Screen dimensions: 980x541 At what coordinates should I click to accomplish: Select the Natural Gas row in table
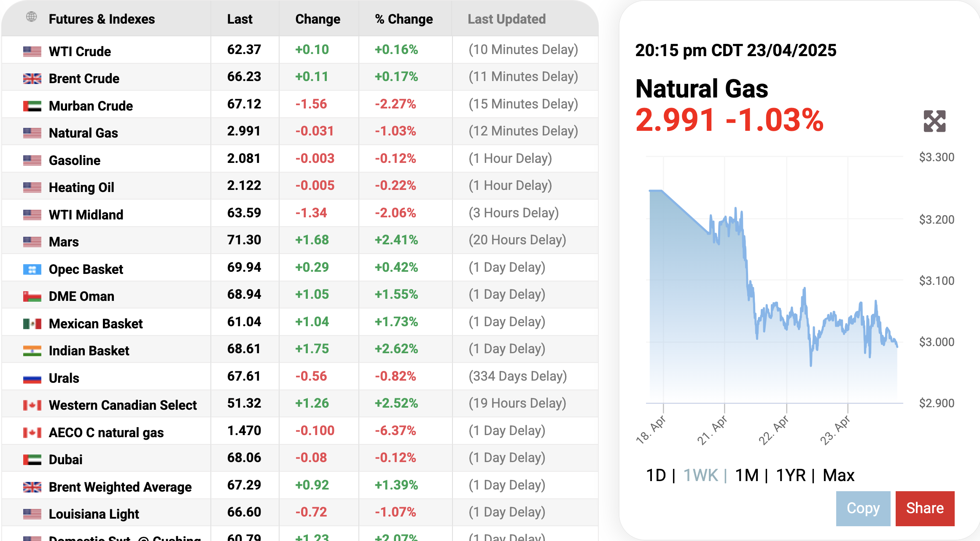(x=83, y=133)
